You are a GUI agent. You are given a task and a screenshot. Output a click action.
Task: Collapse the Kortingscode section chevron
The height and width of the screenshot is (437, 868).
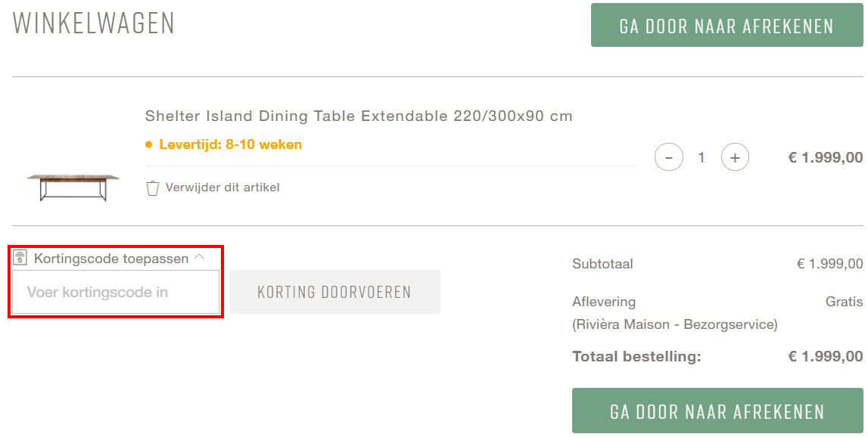(x=199, y=257)
